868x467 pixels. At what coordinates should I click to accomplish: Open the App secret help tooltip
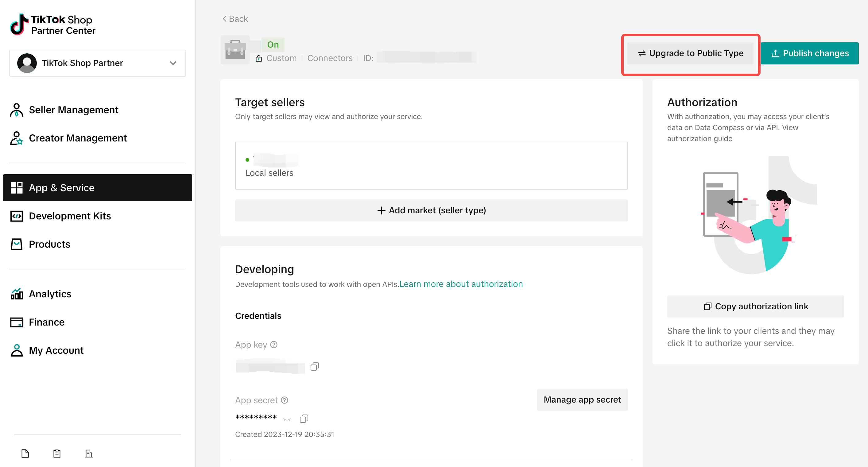(x=285, y=400)
